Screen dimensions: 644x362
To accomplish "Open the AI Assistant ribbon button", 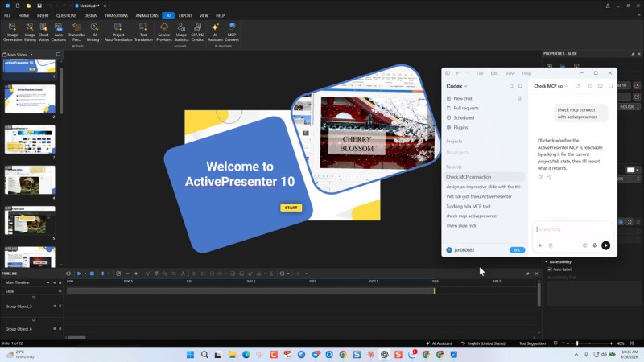I will pyautogui.click(x=215, y=31).
